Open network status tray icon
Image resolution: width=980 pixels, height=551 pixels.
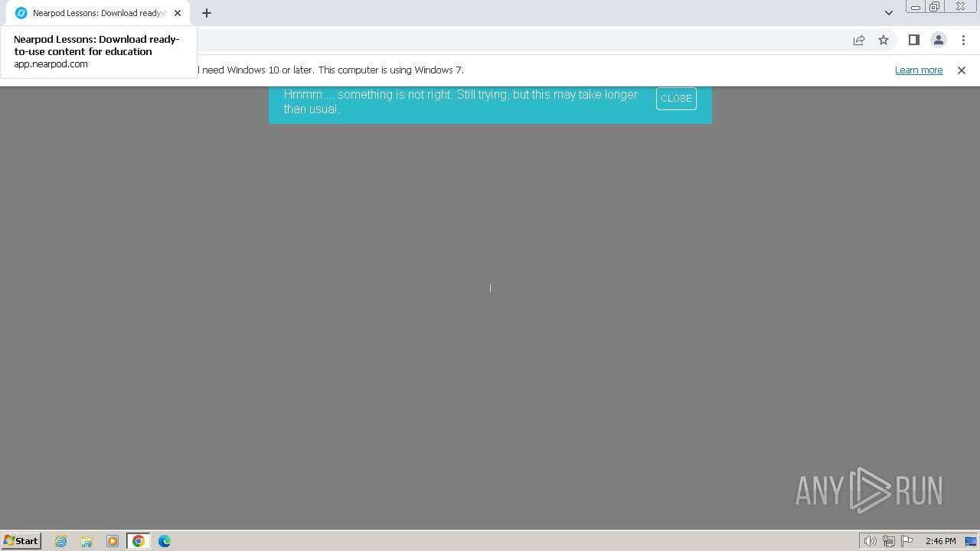click(x=889, y=541)
